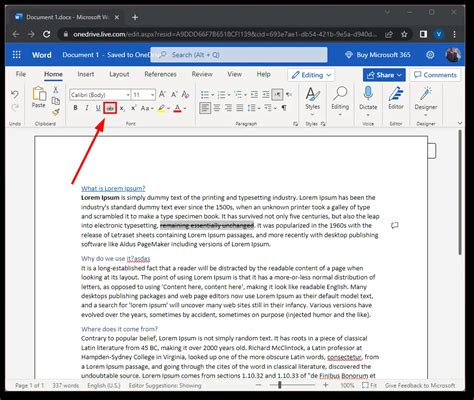Increase paragraph indent
Image resolution: width=474 pixels, height=400 pixels.
(x=266, y=95)
